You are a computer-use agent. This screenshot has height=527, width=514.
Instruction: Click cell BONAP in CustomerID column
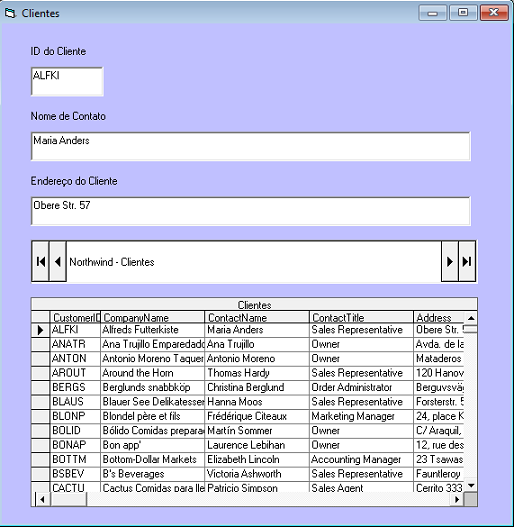[75, 445]
